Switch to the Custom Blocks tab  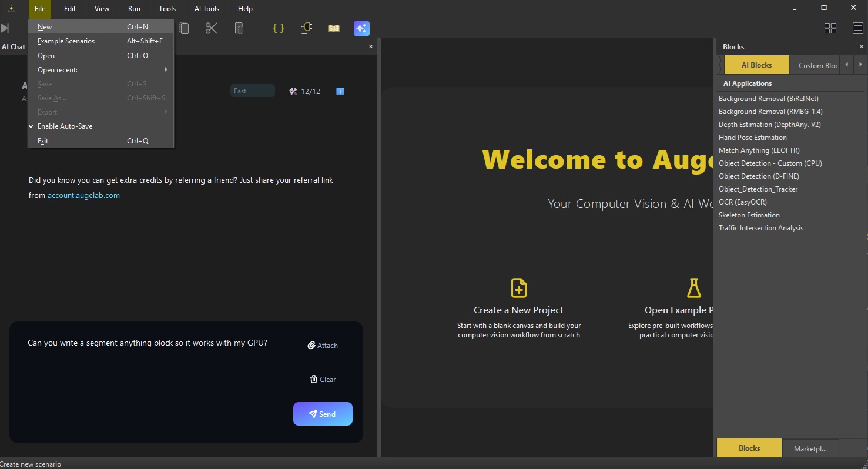tap(818, 65)
